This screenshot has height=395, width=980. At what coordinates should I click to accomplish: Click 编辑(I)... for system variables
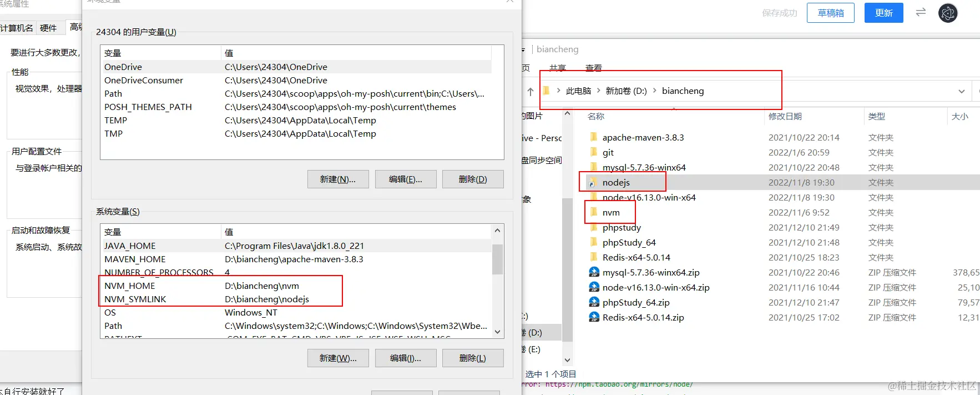click(406, 358)
